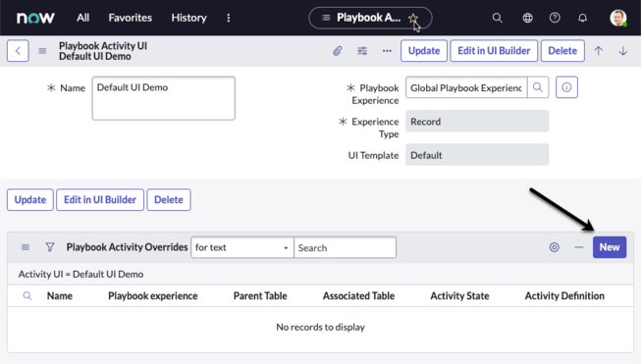Open the form context hamburger menu
The width and height of the screenshot is (641, 364).
click(42, 51)
